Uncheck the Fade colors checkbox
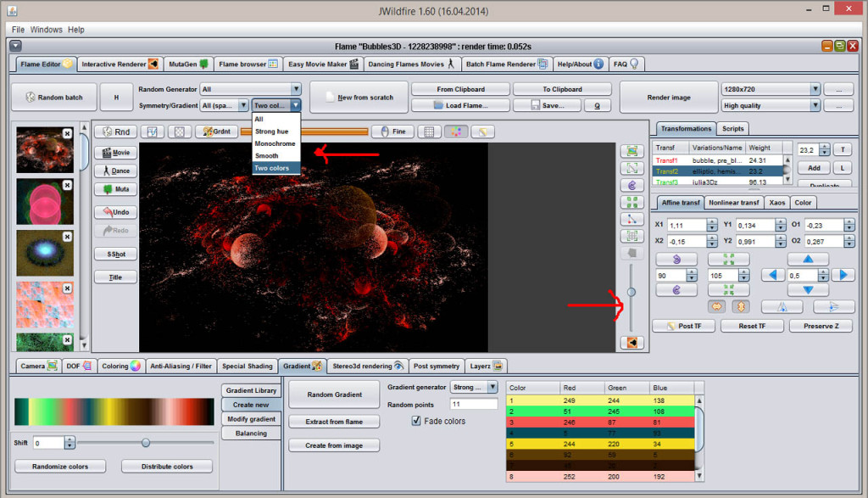The height and width of the screenshot is (498, 868). [416, 421]
